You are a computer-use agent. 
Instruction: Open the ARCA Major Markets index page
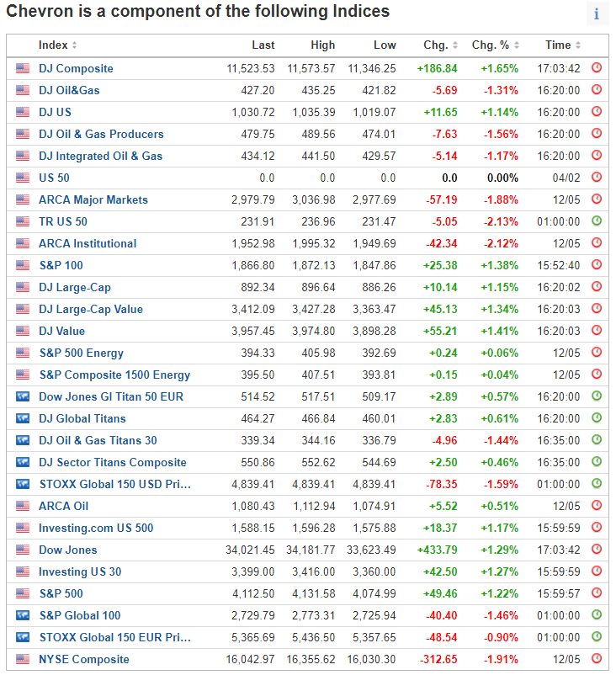pos(93,199)
